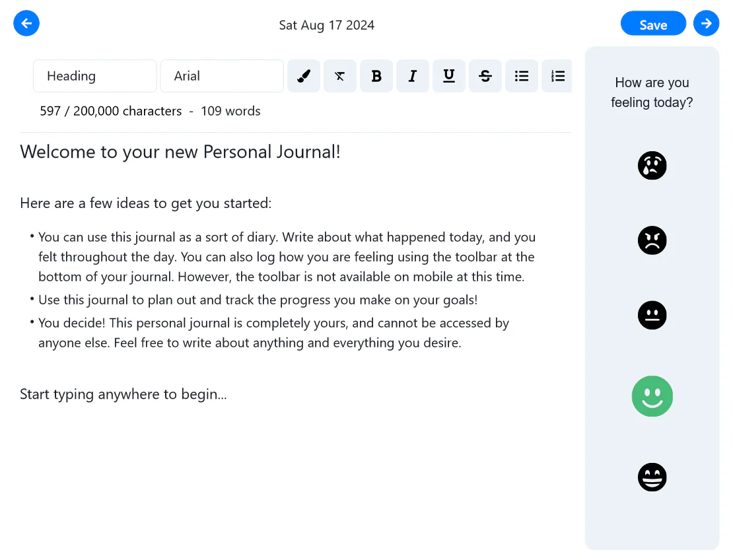Clear formatting with the remove-format icon

pyautogui.click(x=339, y=76)
